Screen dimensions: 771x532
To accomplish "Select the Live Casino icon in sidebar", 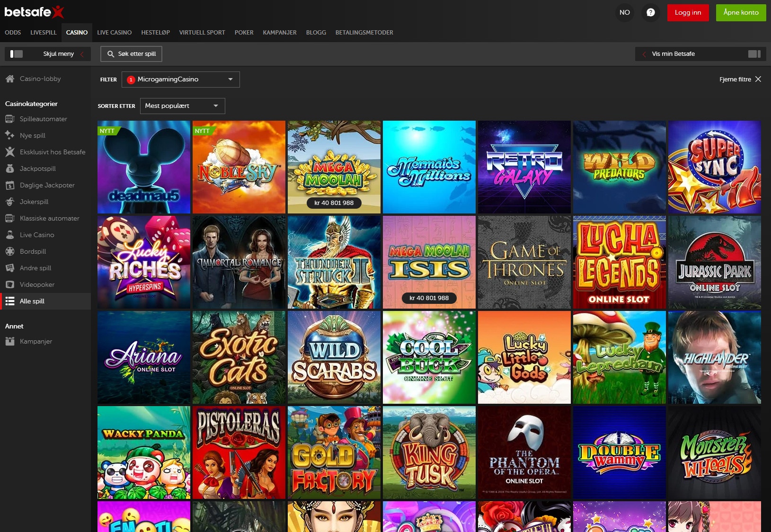I will click(x=9, y=235).
